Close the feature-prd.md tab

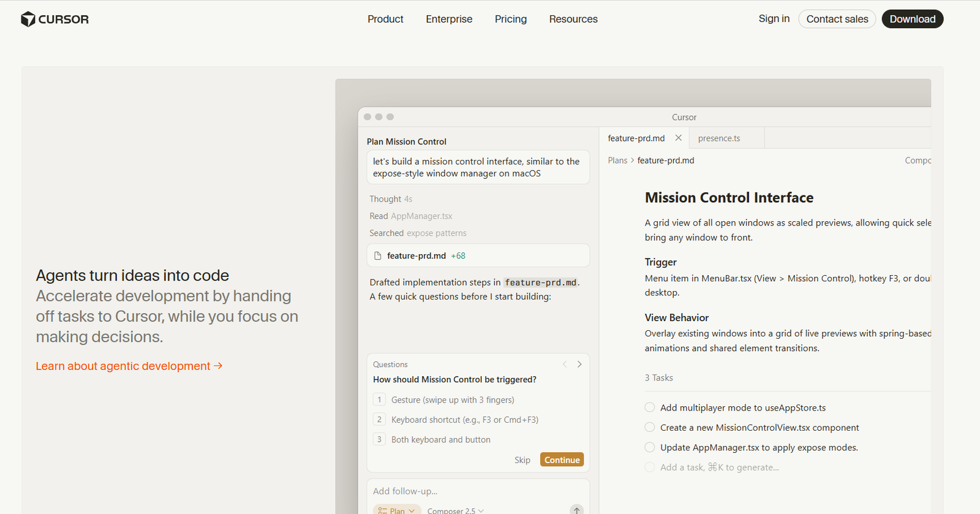679,138
